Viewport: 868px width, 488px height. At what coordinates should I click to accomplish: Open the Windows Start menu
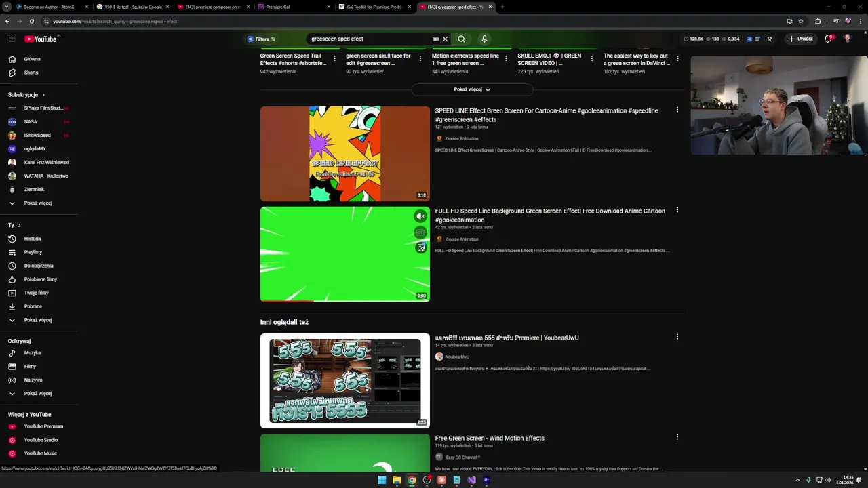click(x=382, y=480)
